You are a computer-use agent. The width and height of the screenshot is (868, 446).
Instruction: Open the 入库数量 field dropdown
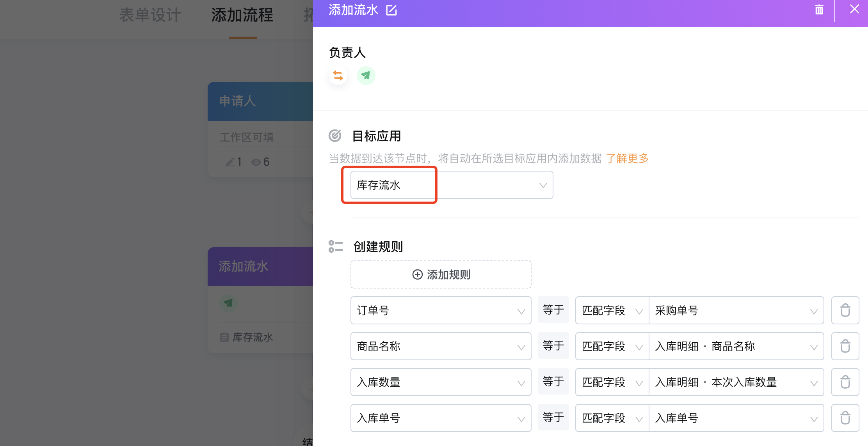point(441,382)
